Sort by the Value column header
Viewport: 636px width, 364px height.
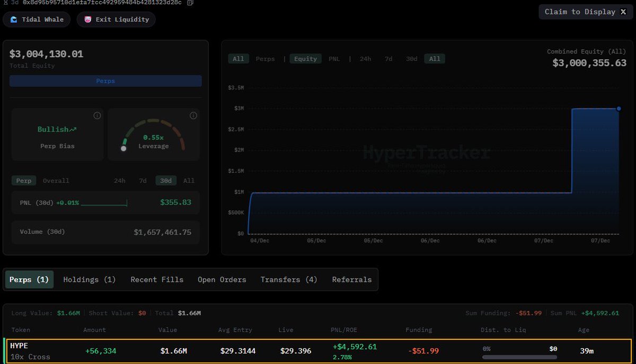(x=167, y=330)
